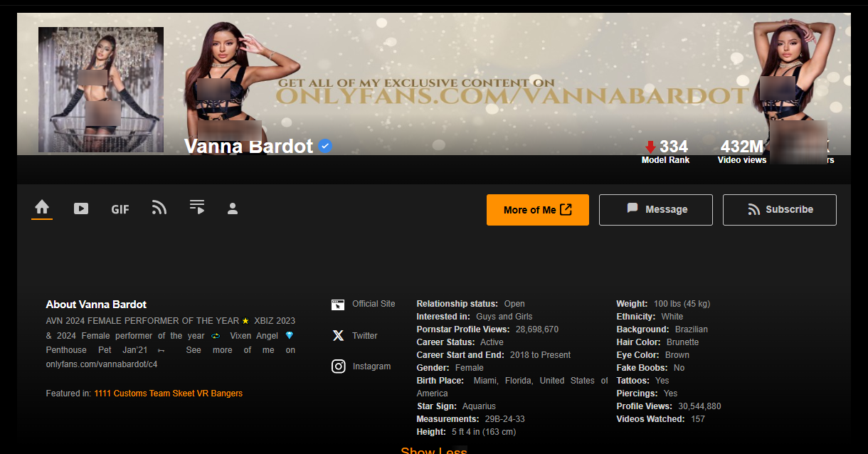Open the person icon tab

point(232,208)
